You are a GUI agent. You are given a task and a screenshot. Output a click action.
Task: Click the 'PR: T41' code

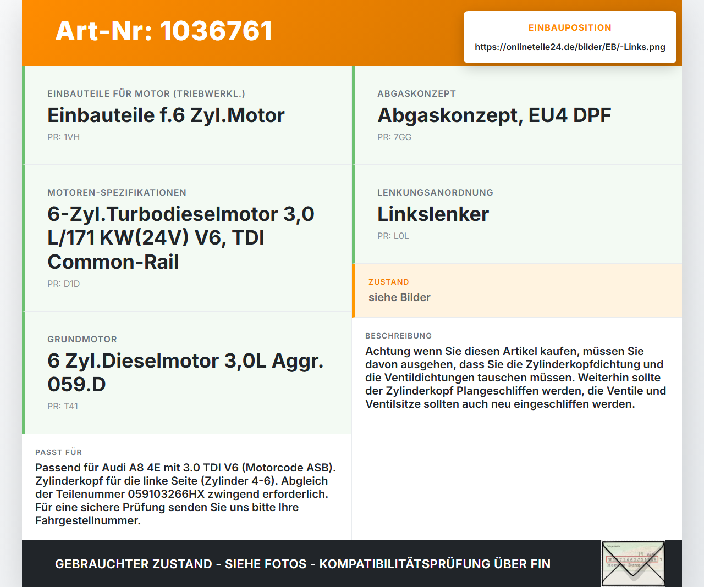click(x=63, y=406)
